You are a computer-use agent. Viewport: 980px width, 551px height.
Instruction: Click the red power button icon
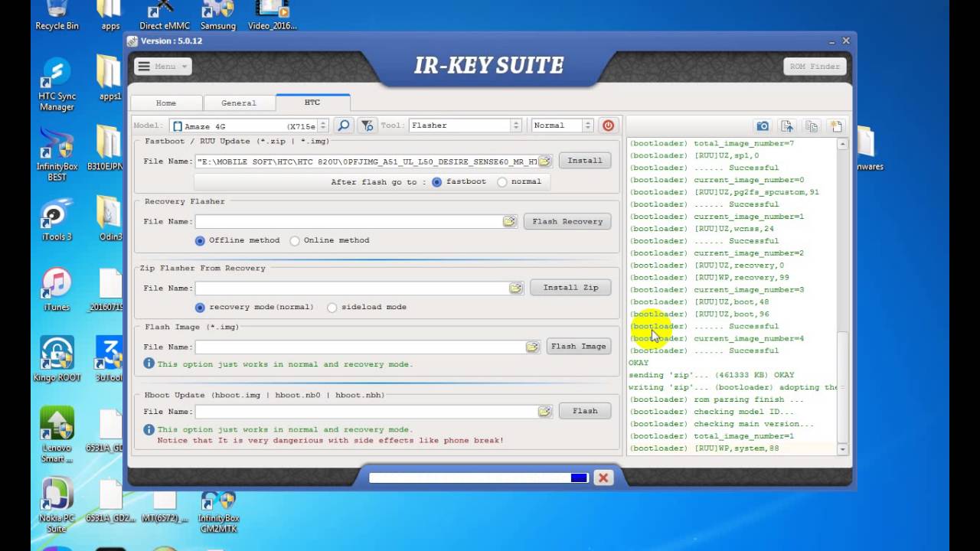608,126
